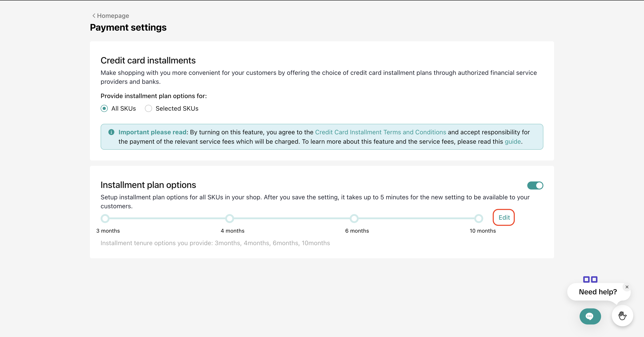
Task: Click the 4 months slider node
Action: (229, 219)
